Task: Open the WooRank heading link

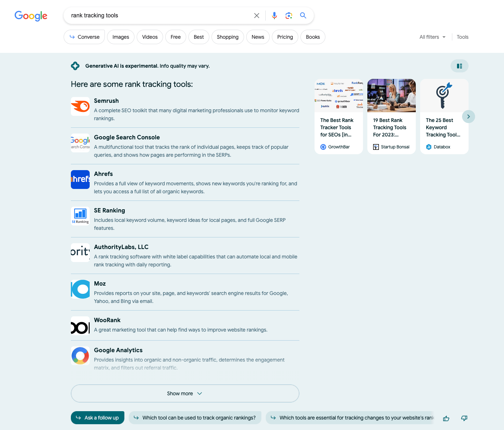Action: tap(107, 320)
